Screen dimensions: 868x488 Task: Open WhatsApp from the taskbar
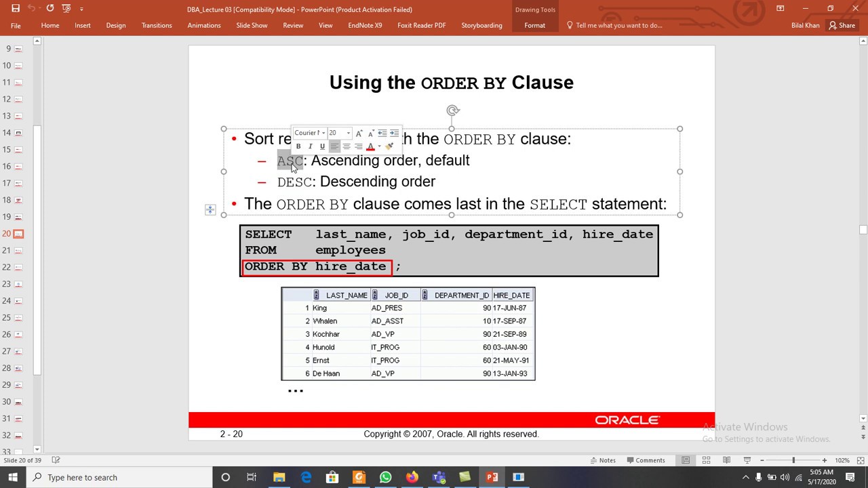385,477
